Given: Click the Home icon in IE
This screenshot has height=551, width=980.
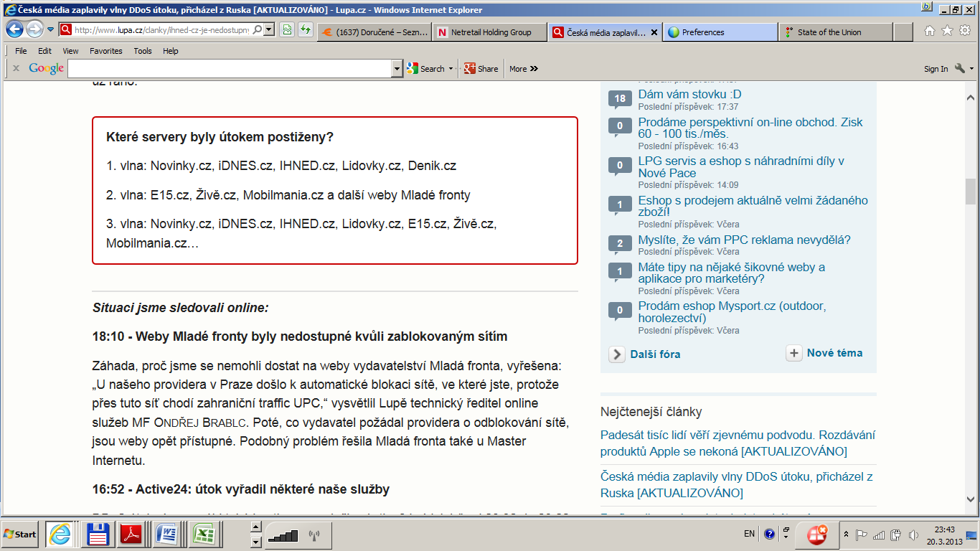Looking at the screenshot, I should (x=930, y=30).
